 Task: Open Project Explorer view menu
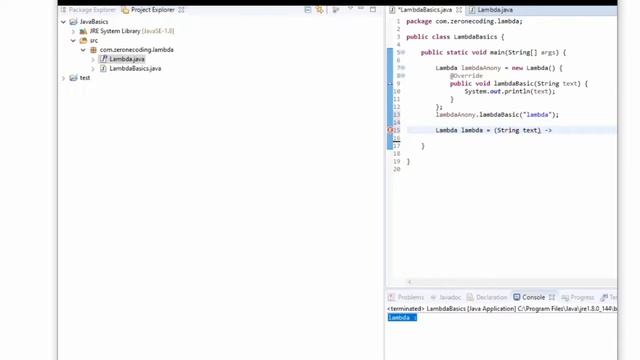[x=350, y=9]
